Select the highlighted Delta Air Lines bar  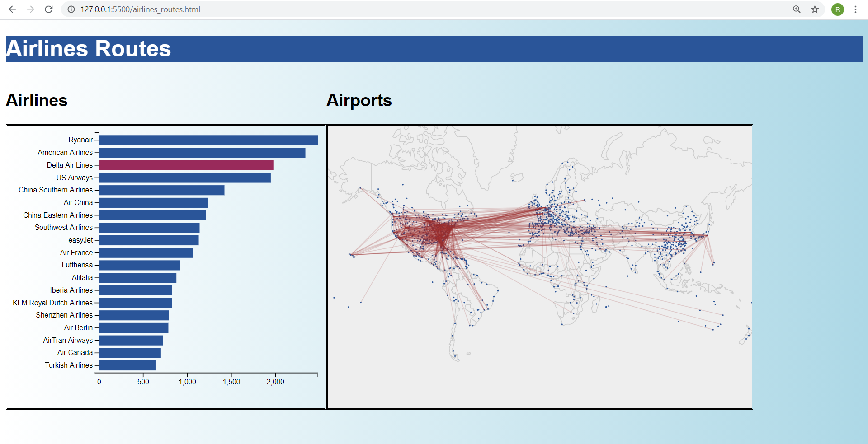pyautogui.click(x=185, y=165)
